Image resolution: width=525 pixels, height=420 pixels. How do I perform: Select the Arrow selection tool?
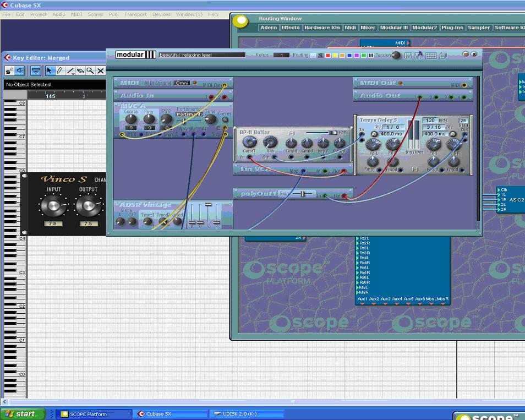point(49,70)
